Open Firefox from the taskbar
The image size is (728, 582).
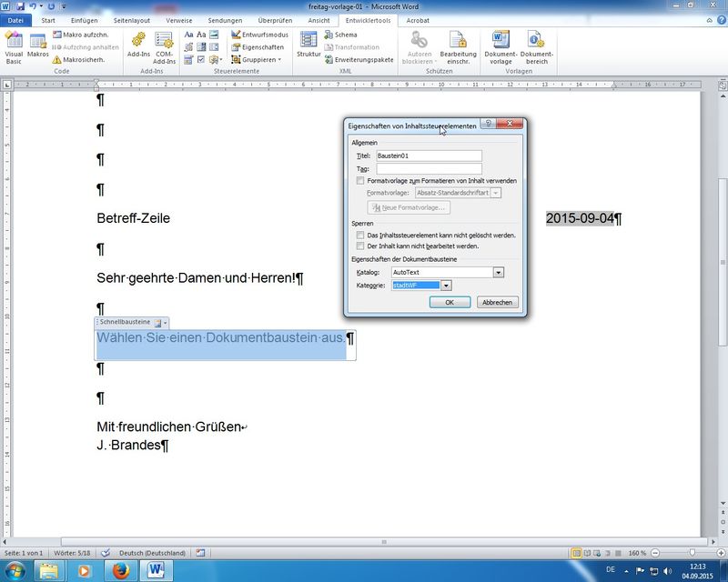point(120,570)
